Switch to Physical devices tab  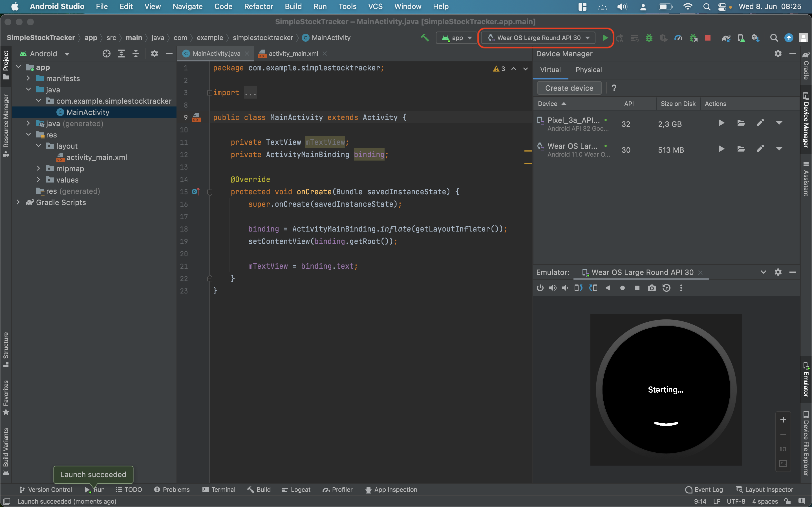pyautogui.click(x=588, y=70)
